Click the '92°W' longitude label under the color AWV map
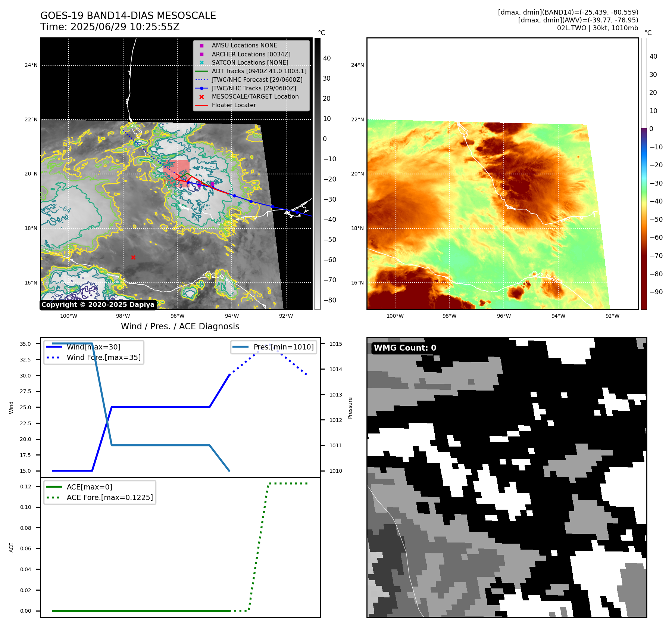This screenshot has width=672, height=631. (612, 316)
